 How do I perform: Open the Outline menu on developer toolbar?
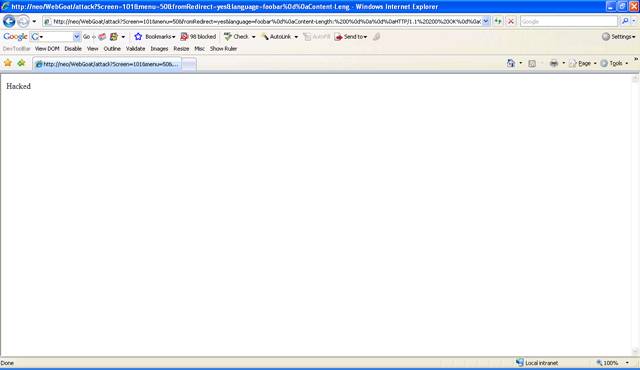click(112, 49)
